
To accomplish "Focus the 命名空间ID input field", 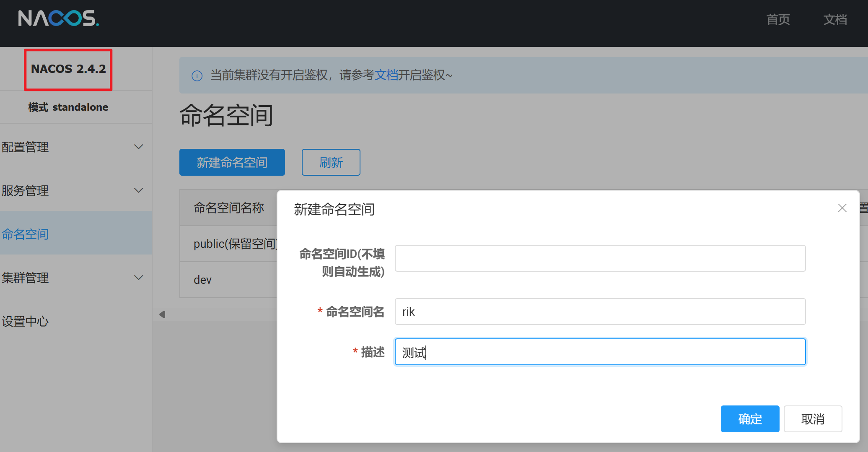I will [600, 258].
